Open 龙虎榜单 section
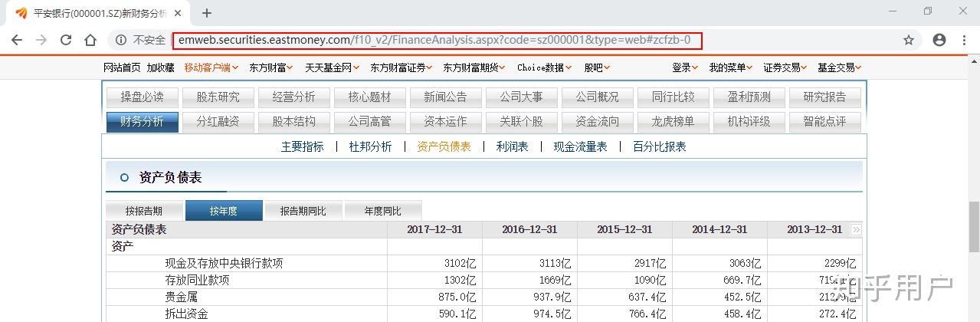Viewport: 980px width, 322px height. pos(673,122)
